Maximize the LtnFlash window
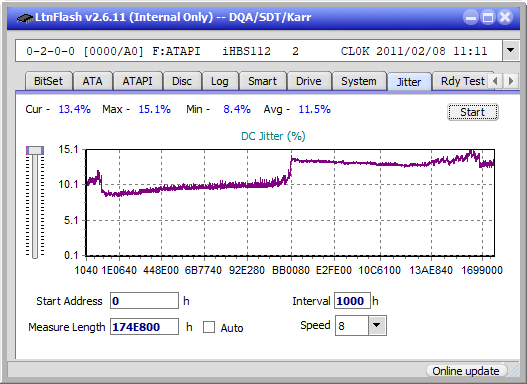This screenshot has height=384, width=527. pos(488,17)
